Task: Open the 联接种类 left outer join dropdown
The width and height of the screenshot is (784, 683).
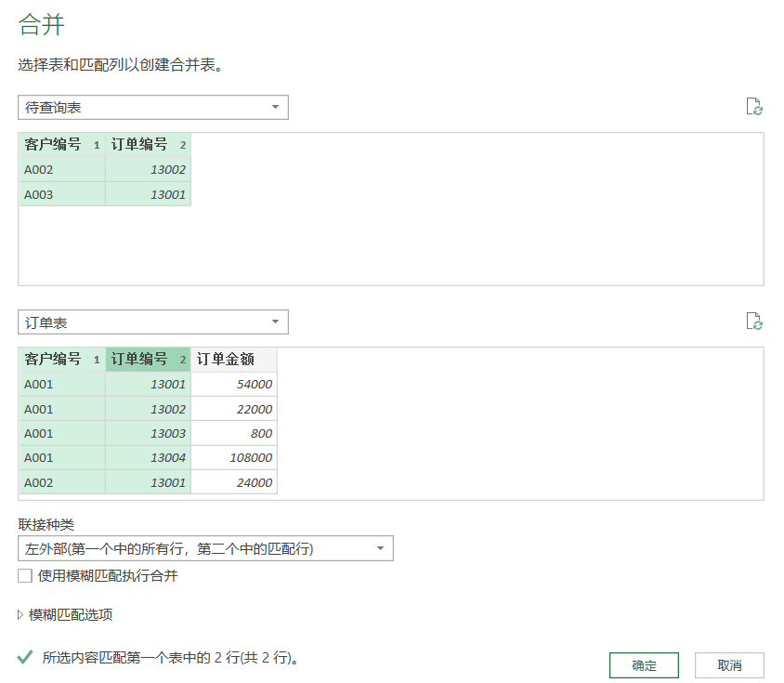Action: (x=205, y=548)
